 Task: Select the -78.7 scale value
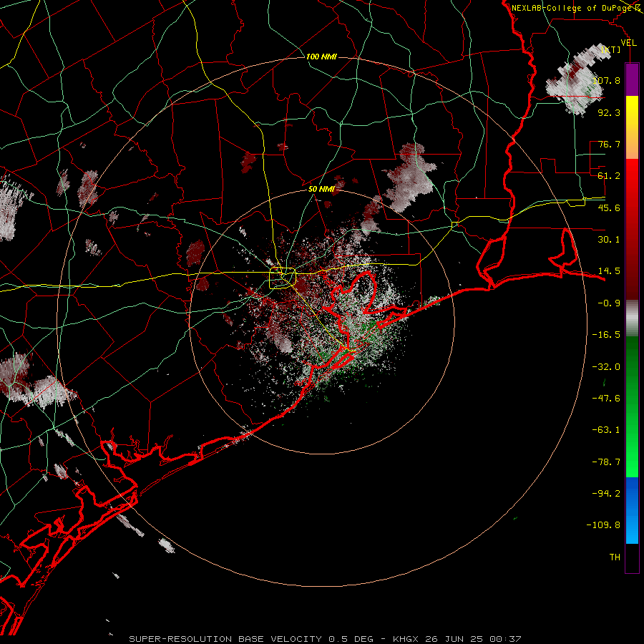pyautogui.click(x=606, y=462)
